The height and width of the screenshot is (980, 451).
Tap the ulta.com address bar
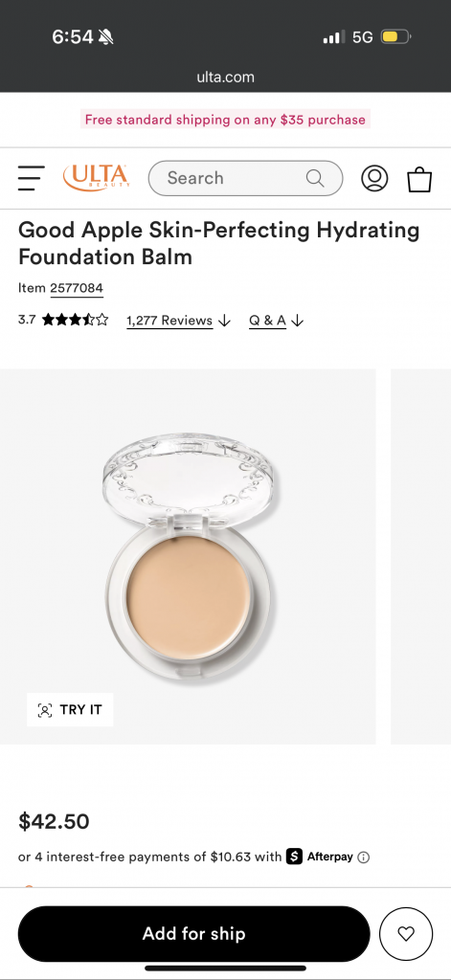coord(225,78)
